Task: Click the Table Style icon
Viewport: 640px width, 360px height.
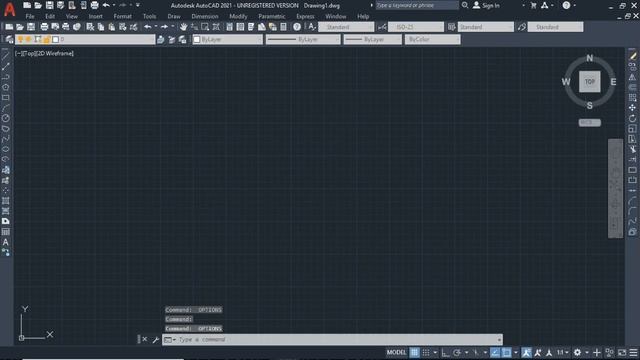Action: [451, 27]
